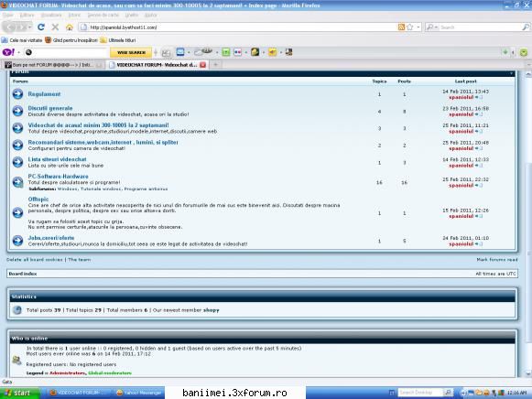This screenshot has width=532, height=399.
Task: Click forum icon beside PC-Software-Hardware row
Action: (17, 182)
